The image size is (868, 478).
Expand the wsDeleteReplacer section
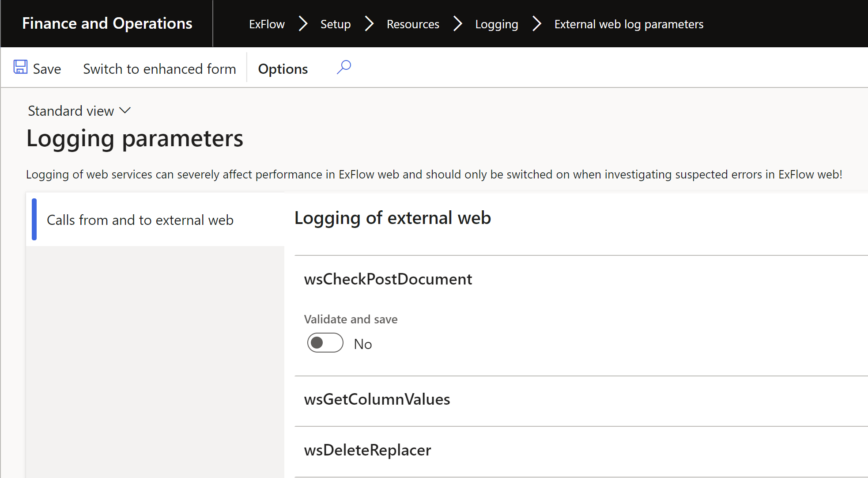click(367, 450)
